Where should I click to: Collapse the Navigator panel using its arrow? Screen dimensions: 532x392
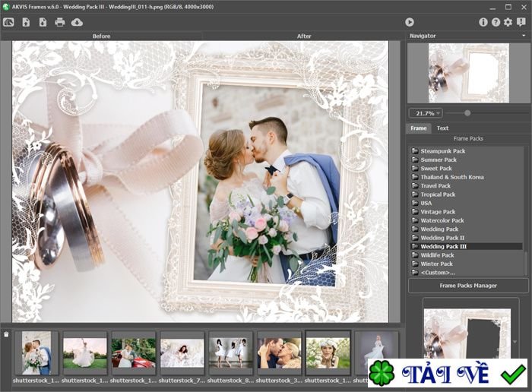click(524, 36)
